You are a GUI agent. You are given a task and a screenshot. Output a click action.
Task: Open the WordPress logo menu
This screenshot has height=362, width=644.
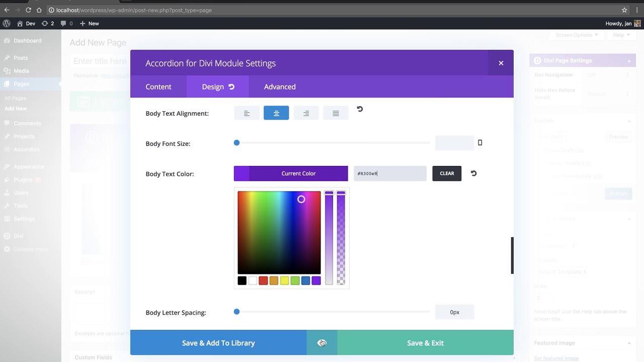[x=7, y=24]
